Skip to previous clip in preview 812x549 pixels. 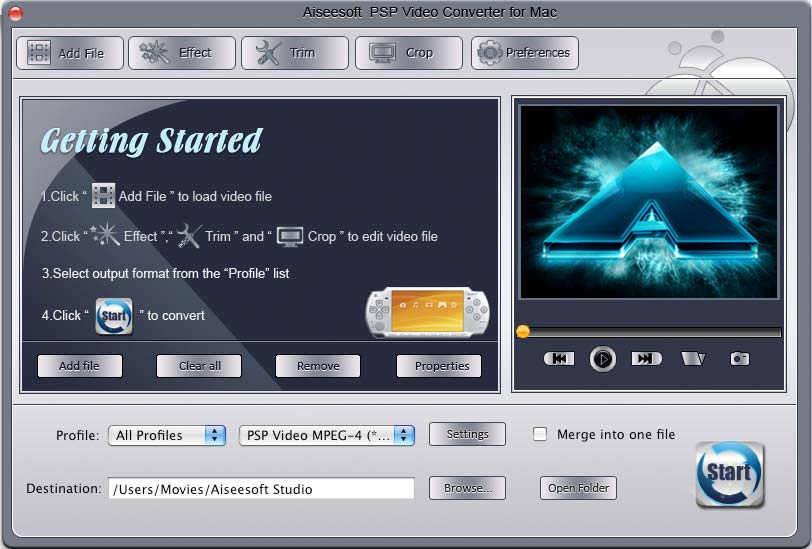(559, 358)
